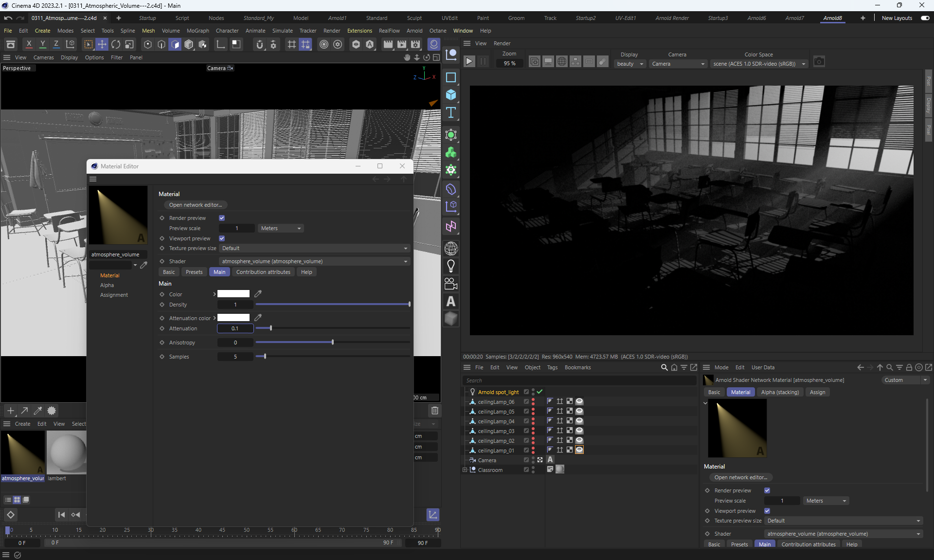This screenshot has height=560, width=934.
Task: Open the MoGraph menu
Action: pos(198,31)
